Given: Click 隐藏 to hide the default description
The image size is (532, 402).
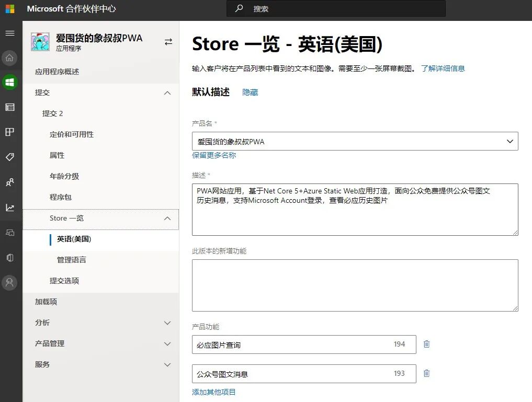Looking at the screenshot, I should tap(250, 92).
